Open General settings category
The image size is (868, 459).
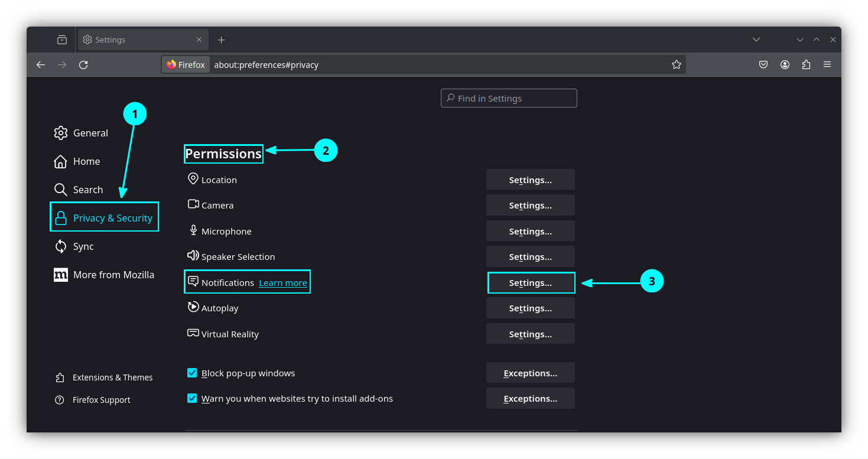[x=81, y=133]
